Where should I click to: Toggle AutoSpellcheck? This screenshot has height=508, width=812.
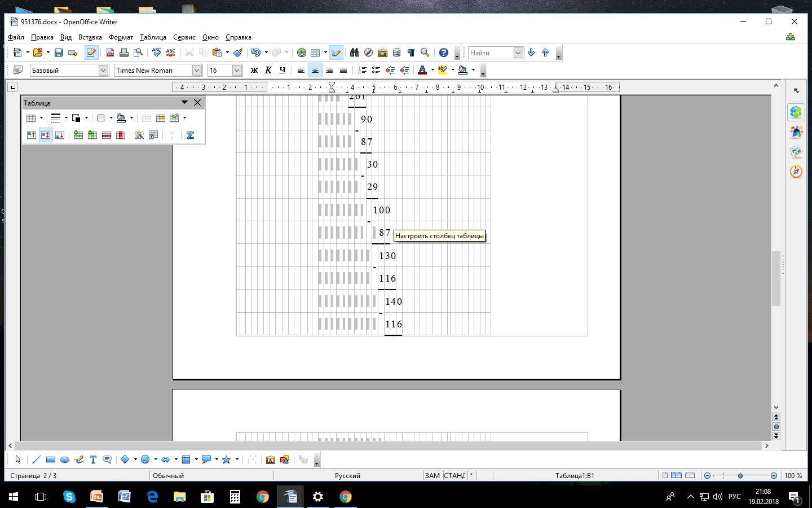coord(171,52)
